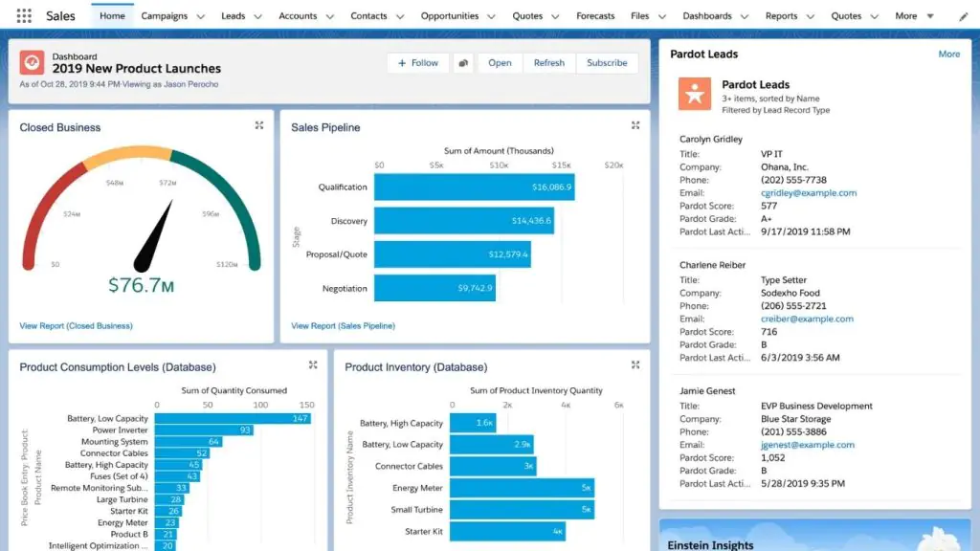Expand the Product Consumption Levels widget icon
The width and height of the screenshot is (980, 551).
tap(312, 364)
